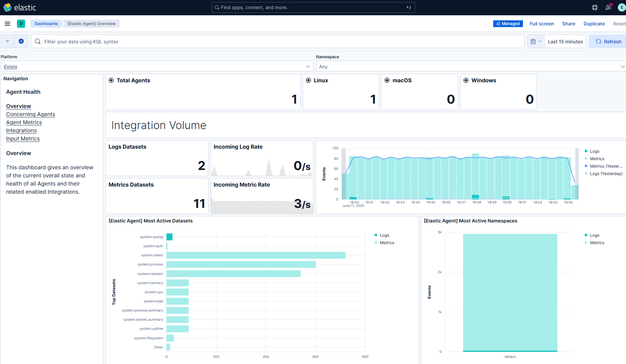Click the system.syslog bar

pyautogui.click(x=169, y=237)
